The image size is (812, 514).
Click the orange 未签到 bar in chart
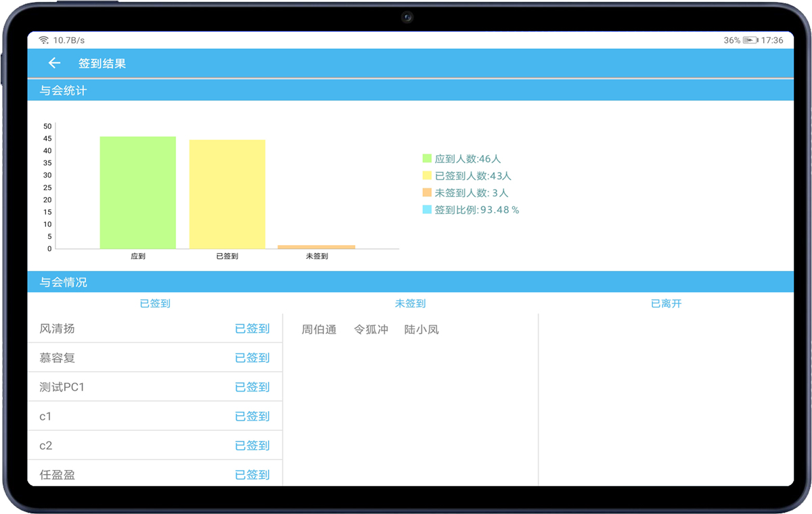point(316,247)
